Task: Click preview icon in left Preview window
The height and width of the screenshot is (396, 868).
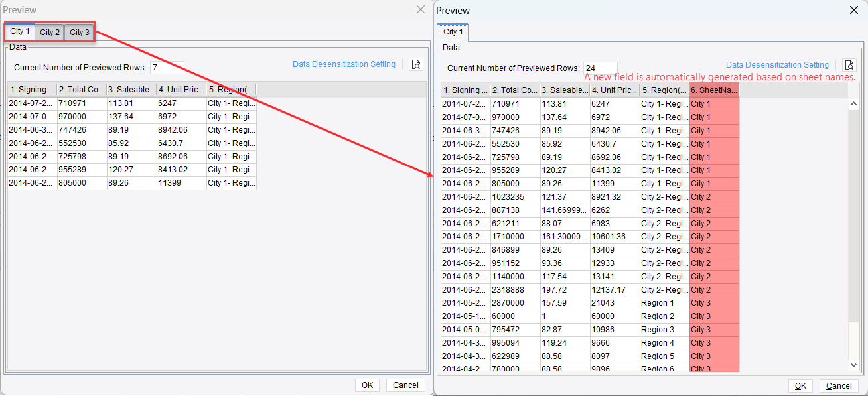Action: click(416, 64)
